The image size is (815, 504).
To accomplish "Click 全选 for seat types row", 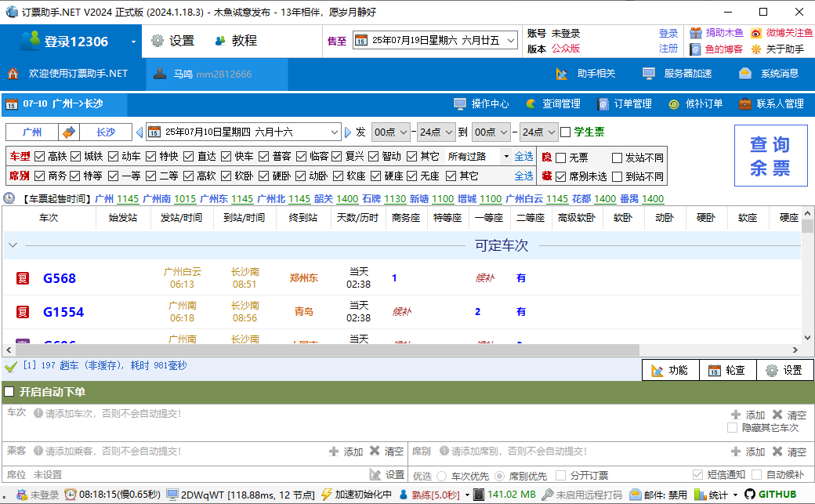I will [x=524, y=176].
